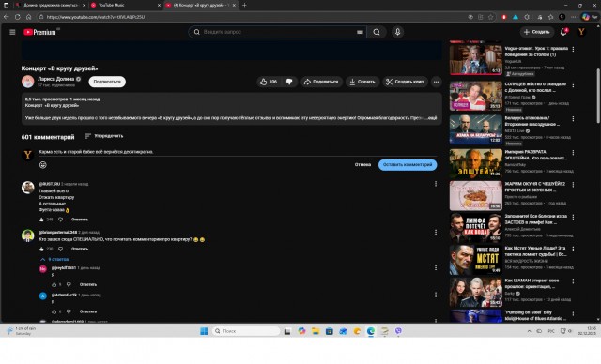Screen dimensions: 601x364
Task: Open the Belarus NEXTA Live video thumbnail
Action: 476,129
